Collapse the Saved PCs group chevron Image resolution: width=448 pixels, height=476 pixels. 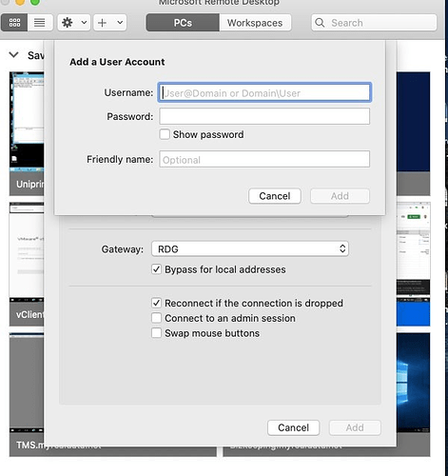[x=13, y=55]
